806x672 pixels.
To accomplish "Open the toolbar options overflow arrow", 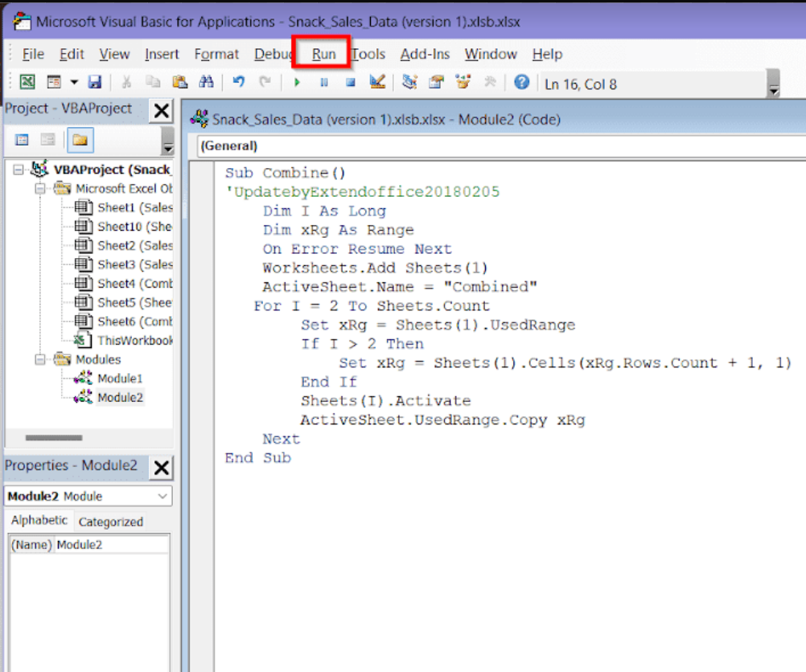I will (x=773, y=84).
